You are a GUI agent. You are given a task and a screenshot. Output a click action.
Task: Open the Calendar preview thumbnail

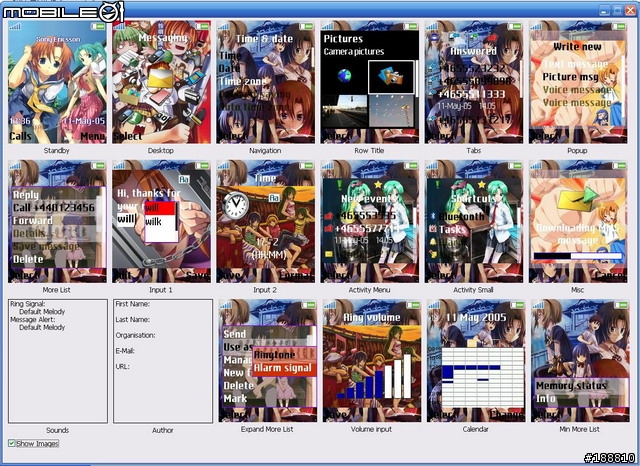pos(476,361)
